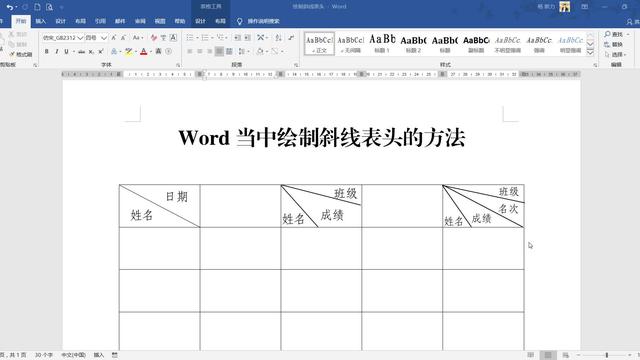This screenshot has width=640, height=360.
Task: Click the Clear Formatting icon
Action: pyautogui.click(x=153, y=38)
